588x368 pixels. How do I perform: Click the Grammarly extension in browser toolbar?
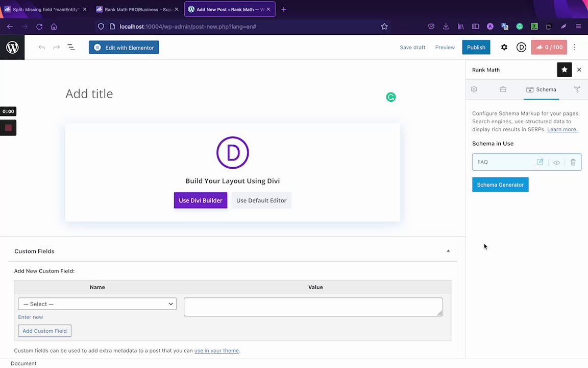click(520, 26)
